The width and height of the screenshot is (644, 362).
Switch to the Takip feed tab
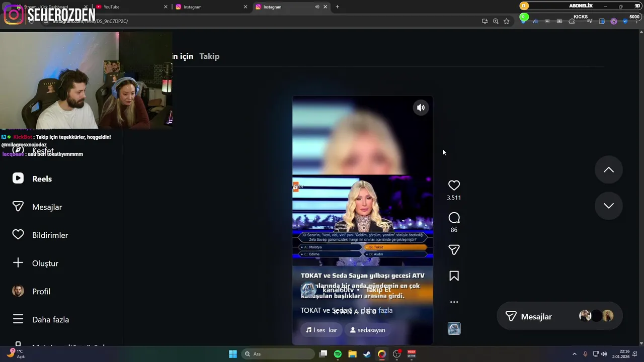pos(209,56)
